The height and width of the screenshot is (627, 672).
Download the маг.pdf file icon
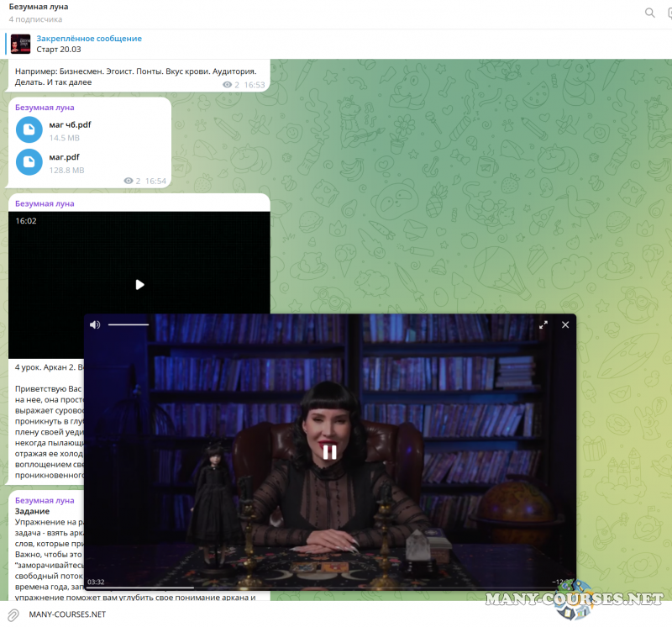[x=29, y=162]
